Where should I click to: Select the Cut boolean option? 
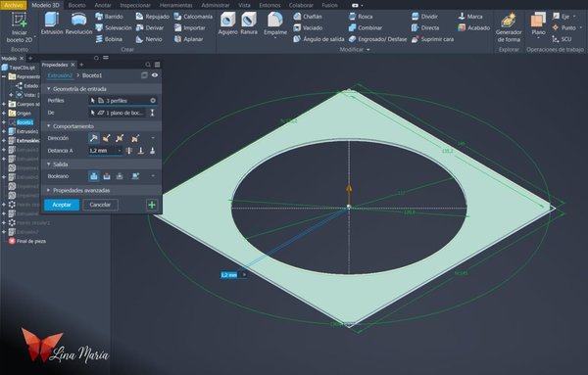[x=107, y=176]
